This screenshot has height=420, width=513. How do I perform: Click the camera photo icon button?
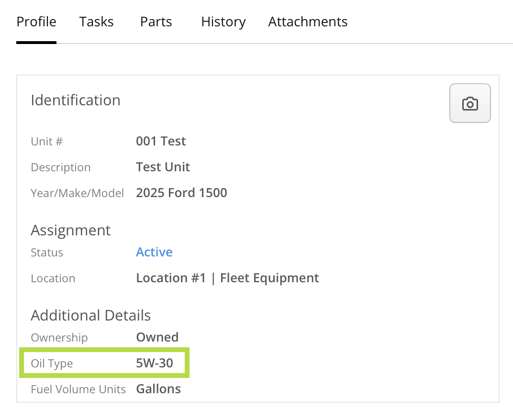click(470, 103)
